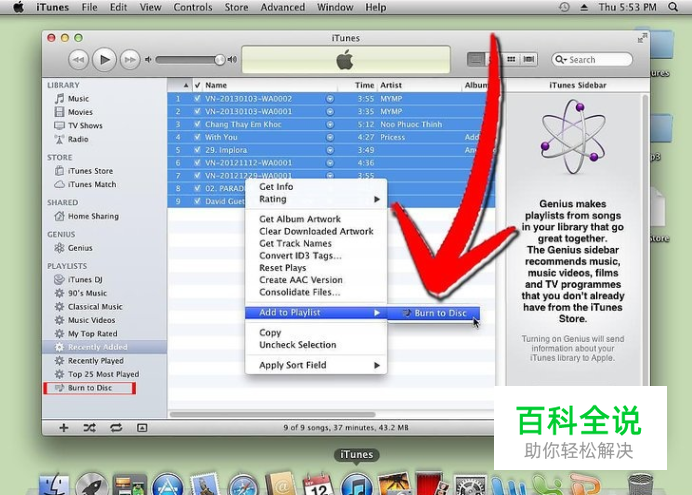692x495 pixels.
Task: Switch to Cover Flow view button
Action: coord(529,59)
